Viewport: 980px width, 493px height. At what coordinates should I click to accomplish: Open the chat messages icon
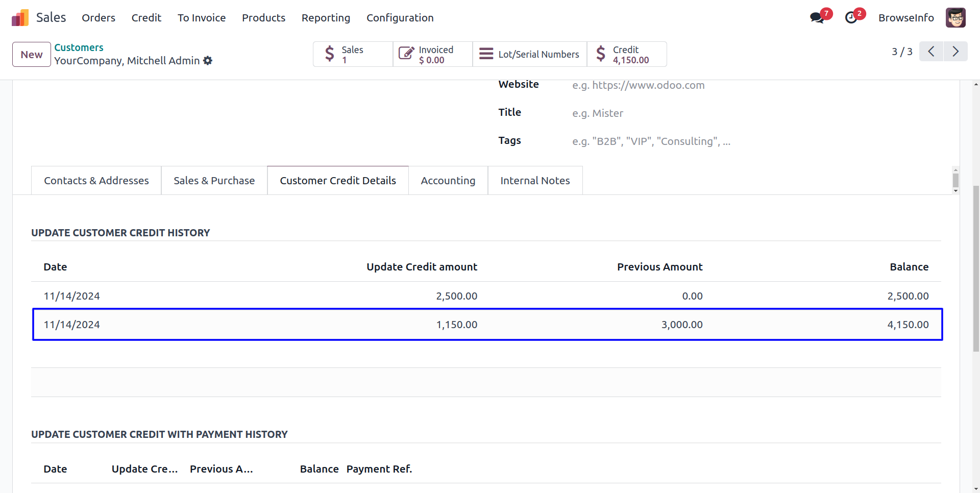[817, 18]
